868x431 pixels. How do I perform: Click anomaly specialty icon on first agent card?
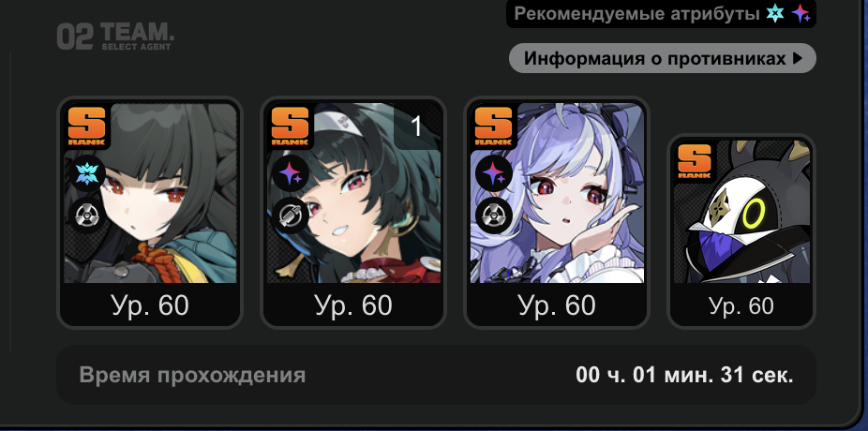click(x=87, y=215)
